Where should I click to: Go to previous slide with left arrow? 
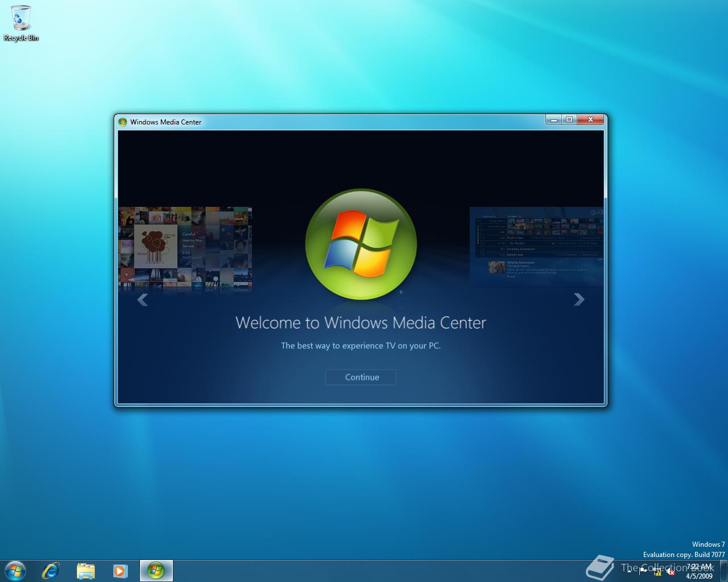point(142,300)
